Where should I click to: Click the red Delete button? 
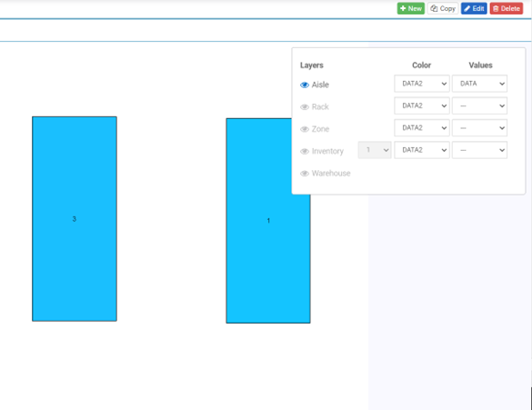[x=507, y=8]
